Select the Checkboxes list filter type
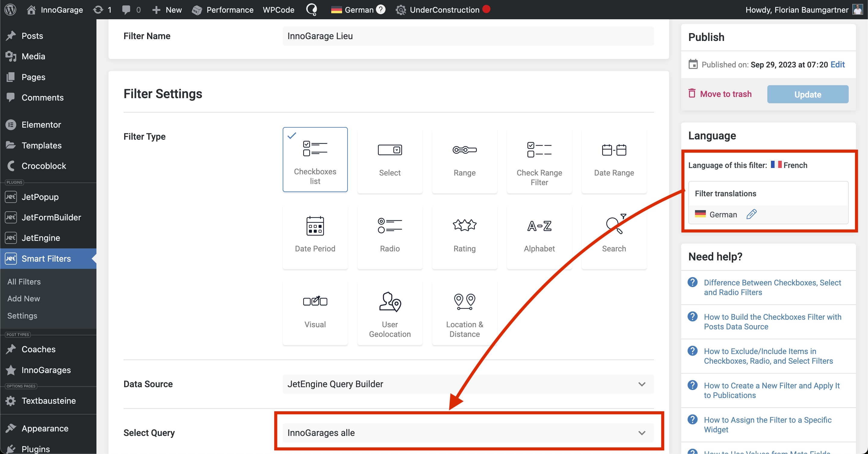Image resolution: width=868 pixels, height=454 pixels. click(x=315, y=159)
